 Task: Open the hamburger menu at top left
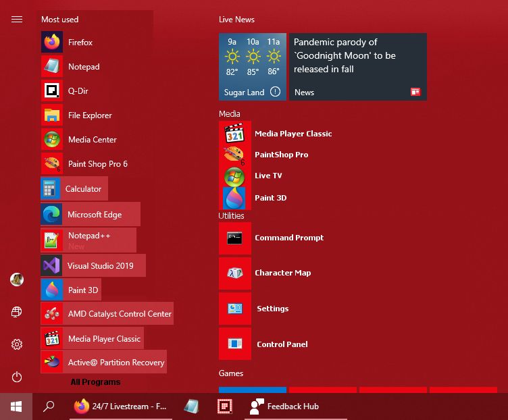[x=17, y=20]
